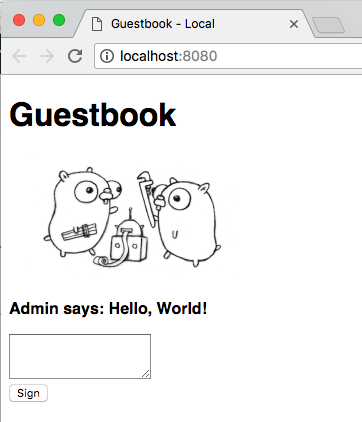This screenshot has height=422, width=362.
Task: Click the yellow minimize window button
Action: click(39, 20)
